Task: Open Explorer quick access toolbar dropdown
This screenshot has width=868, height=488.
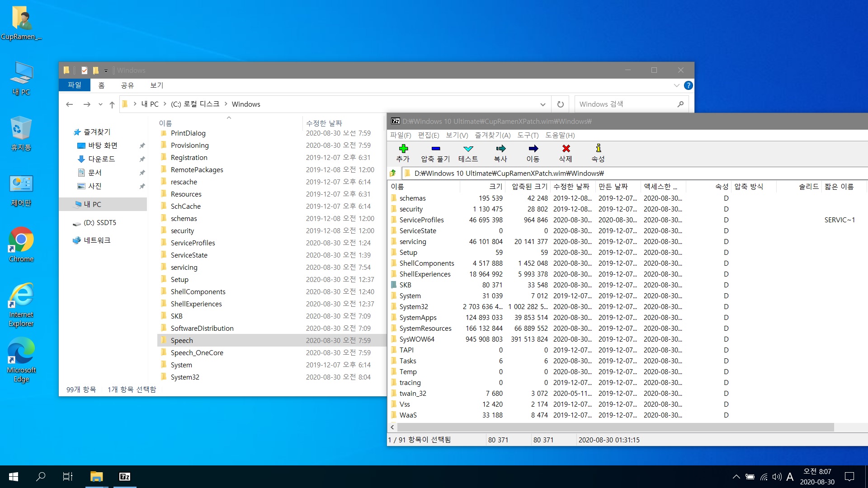Action: tap(106, 70)
